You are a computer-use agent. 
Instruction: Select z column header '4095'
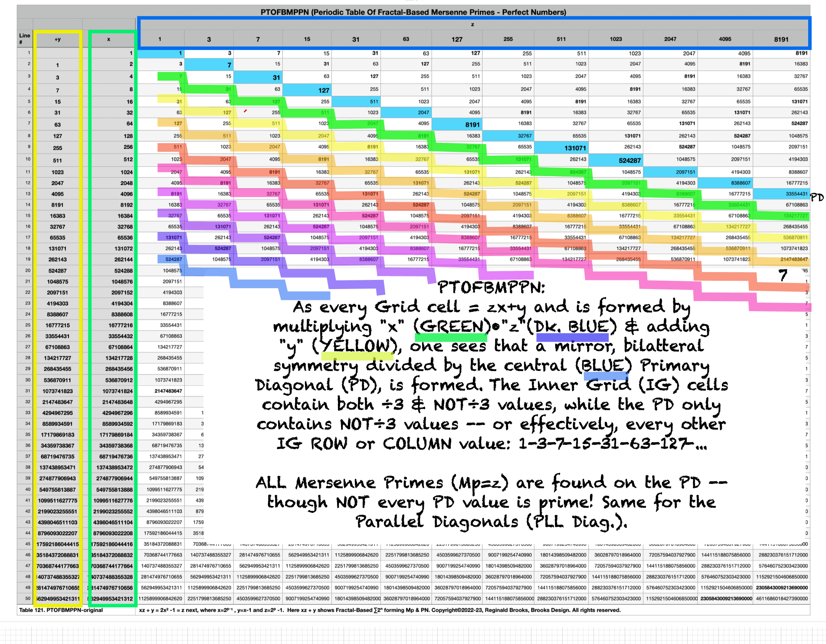(x=725, y=39)
